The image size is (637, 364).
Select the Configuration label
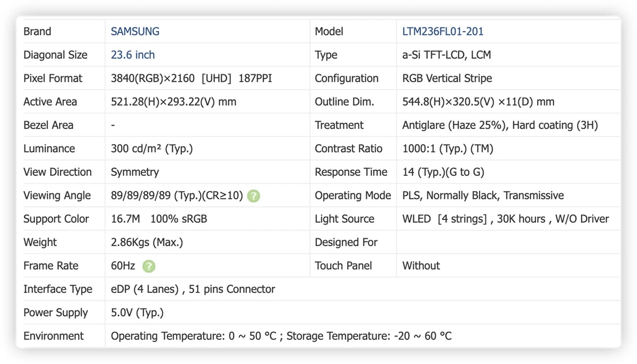347,78
